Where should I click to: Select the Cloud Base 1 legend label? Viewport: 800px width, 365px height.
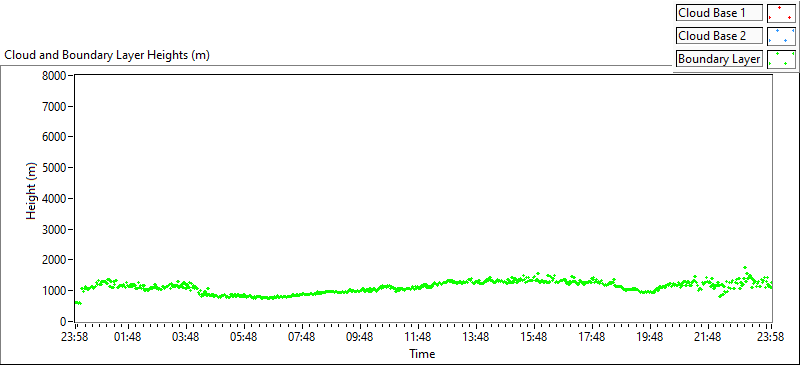(x=719, y=13)
